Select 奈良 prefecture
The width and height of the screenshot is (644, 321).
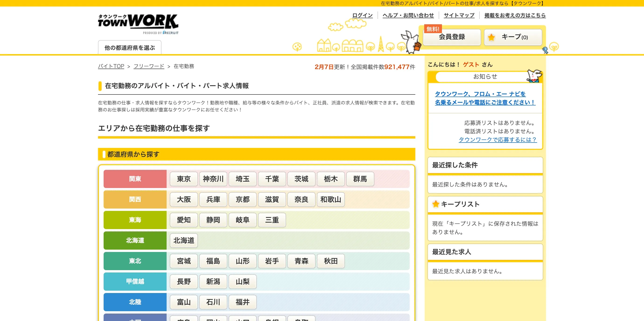pyautogui.click(x=301, y=199)
